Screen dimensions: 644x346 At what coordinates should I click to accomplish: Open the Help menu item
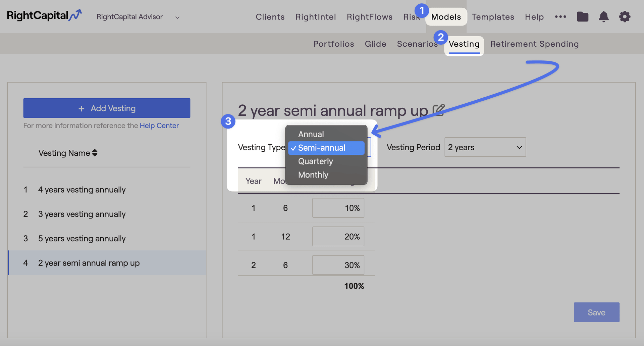pos(534,17)
